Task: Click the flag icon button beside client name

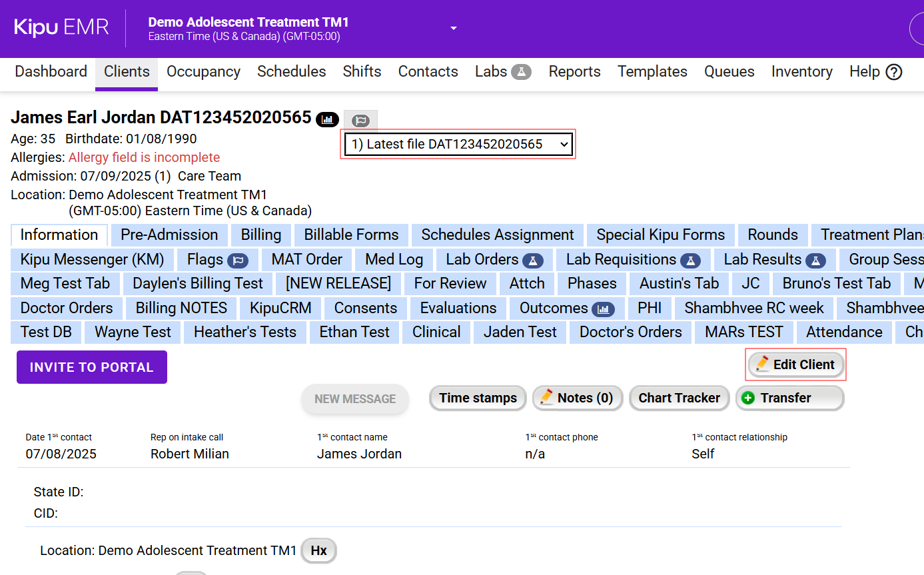Action: click(x=360, y=121)
